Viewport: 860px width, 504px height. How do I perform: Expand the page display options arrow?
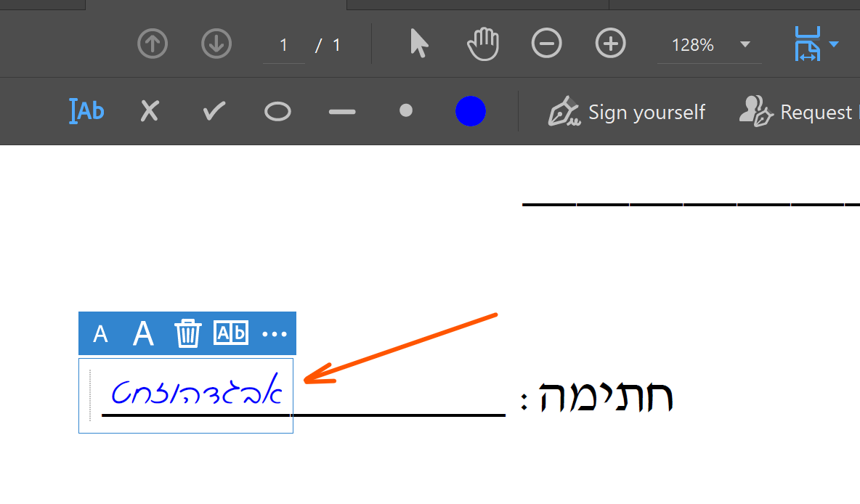coord(834,44)
